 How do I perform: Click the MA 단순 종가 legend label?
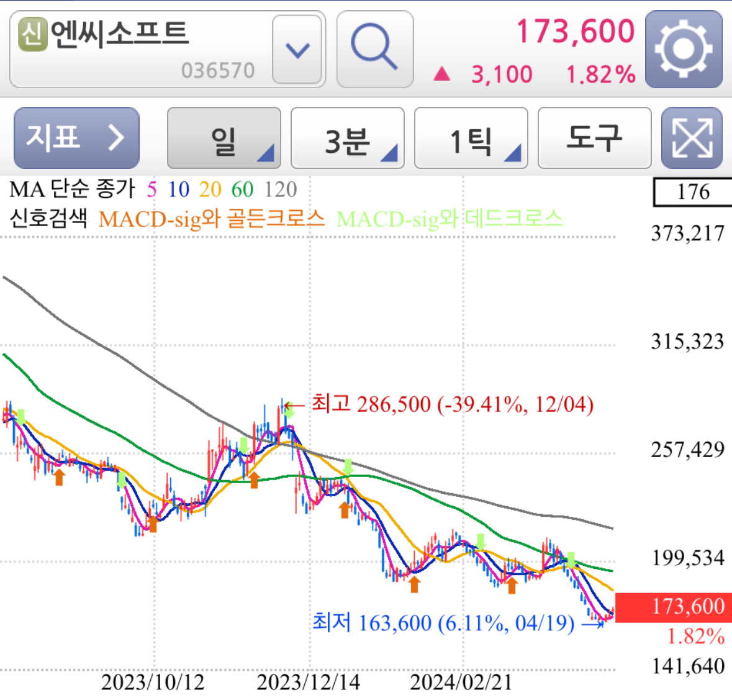click(x=73, y=189)
